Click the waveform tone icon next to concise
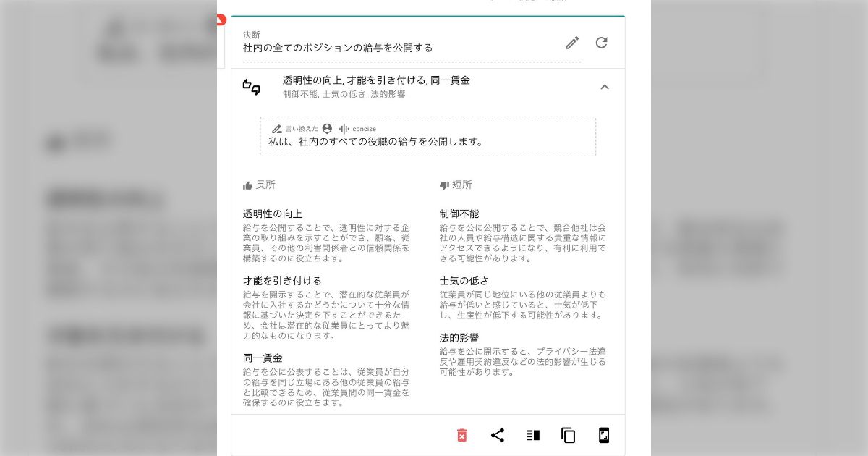The height and width of the screenshot is (456, 868). tap(344, 129)
